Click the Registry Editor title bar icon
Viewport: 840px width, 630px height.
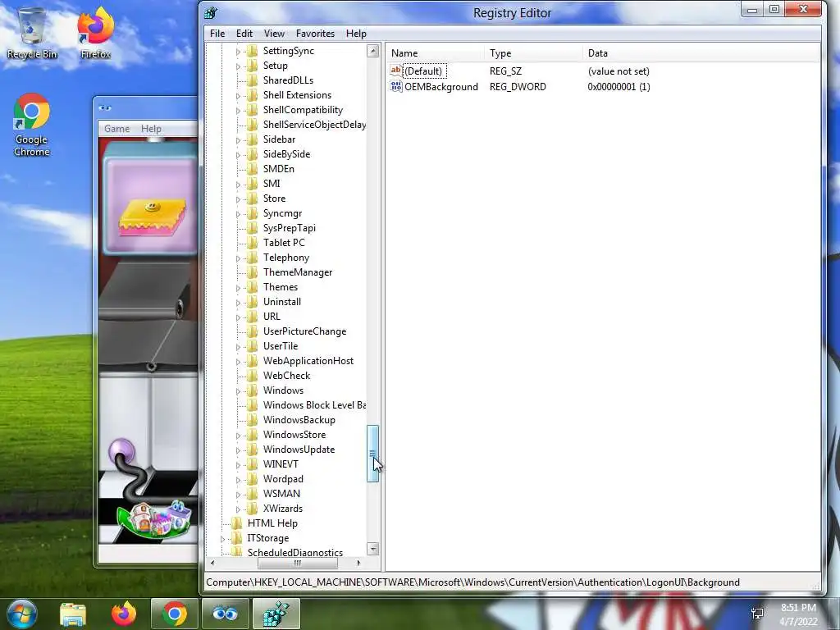[x=211, y=13]
